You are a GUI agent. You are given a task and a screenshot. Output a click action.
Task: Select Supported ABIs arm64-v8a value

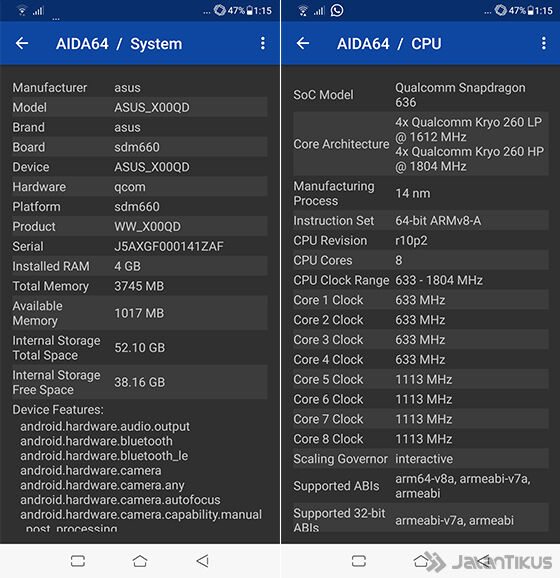pyautogui.click(x=463, y=486)
